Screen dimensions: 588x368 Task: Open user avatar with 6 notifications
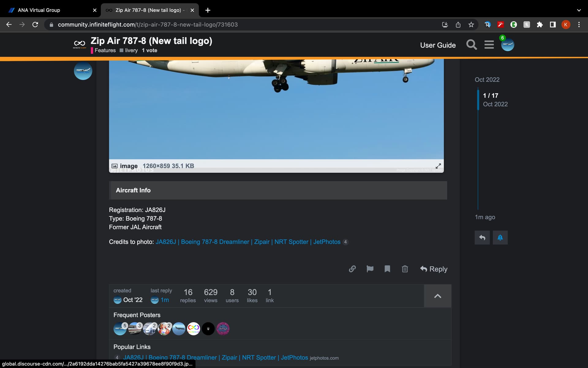[507, 45]
